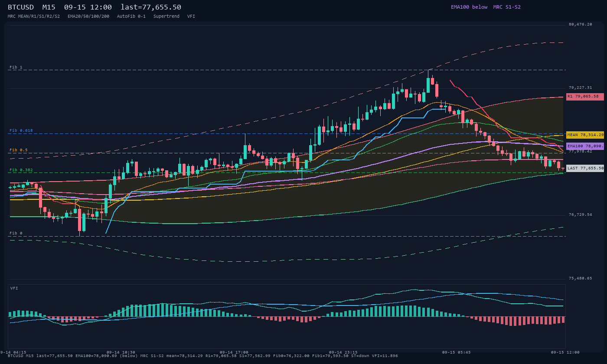
Task: Click the '09-14 23:15' time axis label
Action: tap(343, 352)
